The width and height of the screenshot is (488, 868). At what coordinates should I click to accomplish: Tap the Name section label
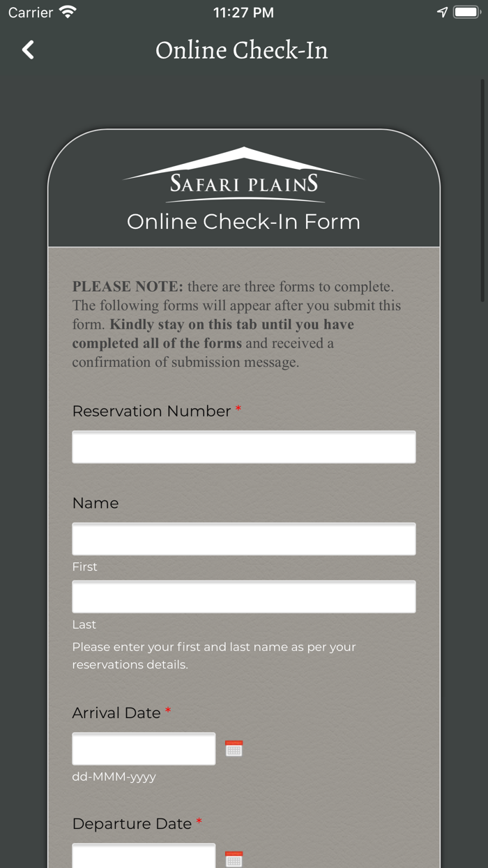pyautogui.click(x=96, y=503)
